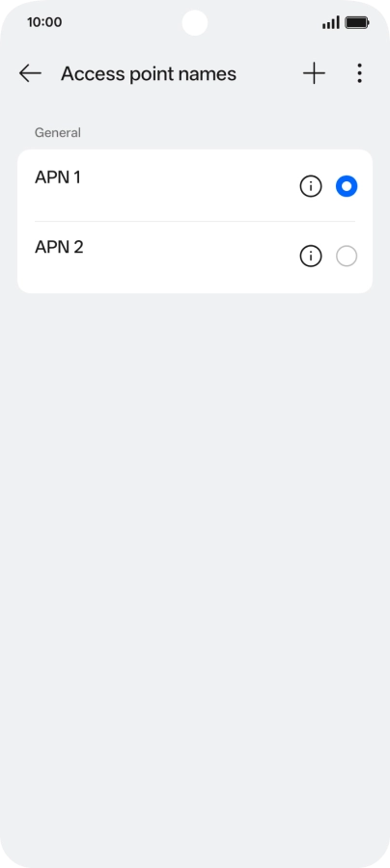Select the APN 1 radio button

pos(347,186)
